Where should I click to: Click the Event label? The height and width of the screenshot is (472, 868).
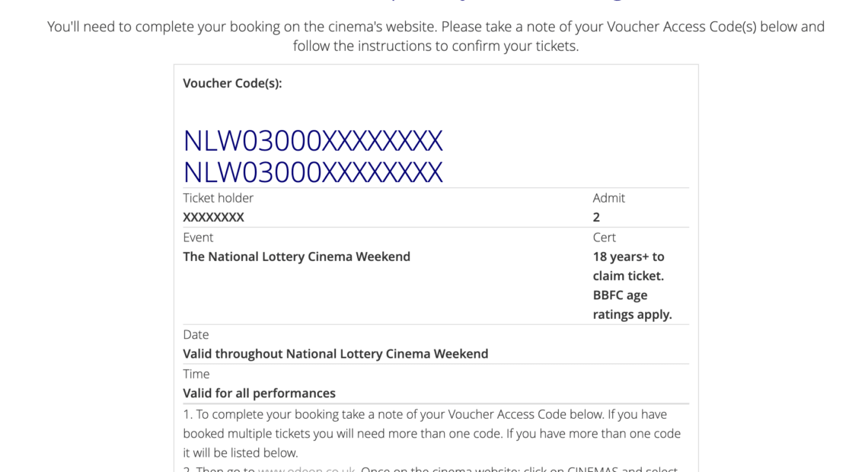pos(198,237)
